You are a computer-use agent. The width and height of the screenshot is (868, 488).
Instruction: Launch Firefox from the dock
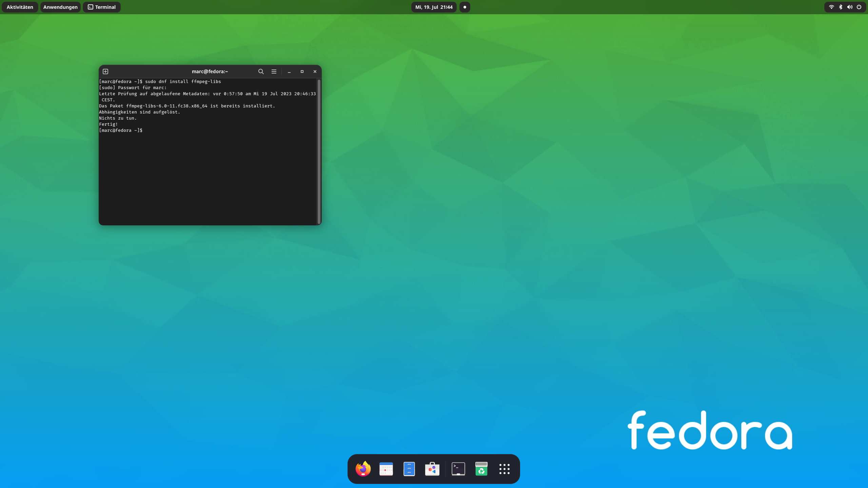tap(363, 469)
